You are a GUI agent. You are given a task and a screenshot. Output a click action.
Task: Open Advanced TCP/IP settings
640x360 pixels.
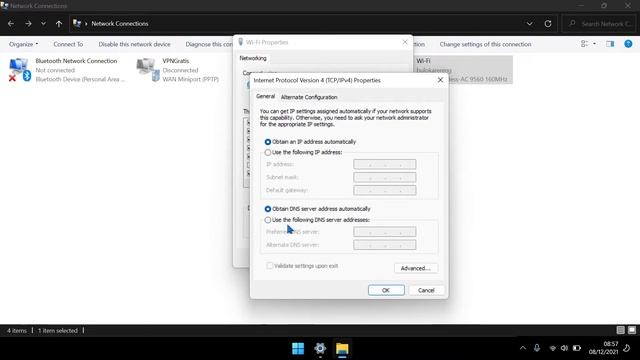(x=416, y=268)
